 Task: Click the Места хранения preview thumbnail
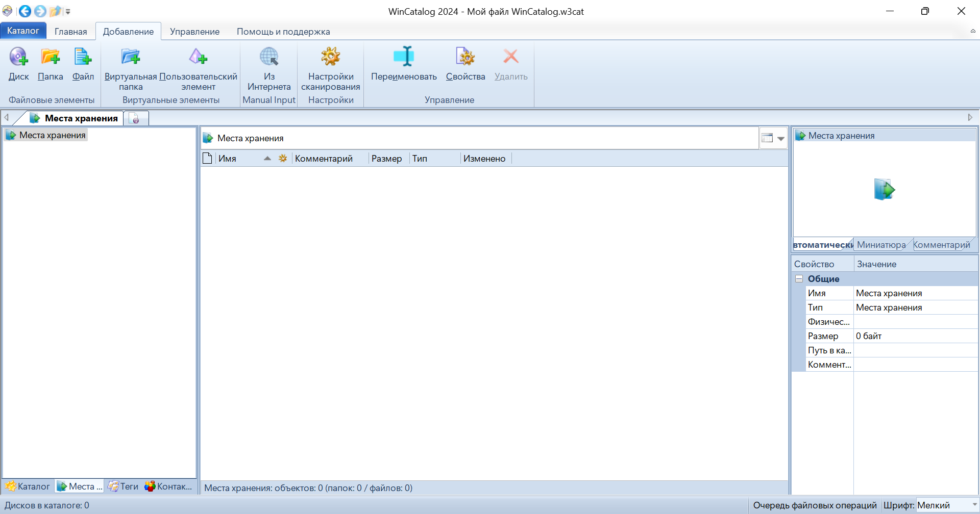point(885,189)
